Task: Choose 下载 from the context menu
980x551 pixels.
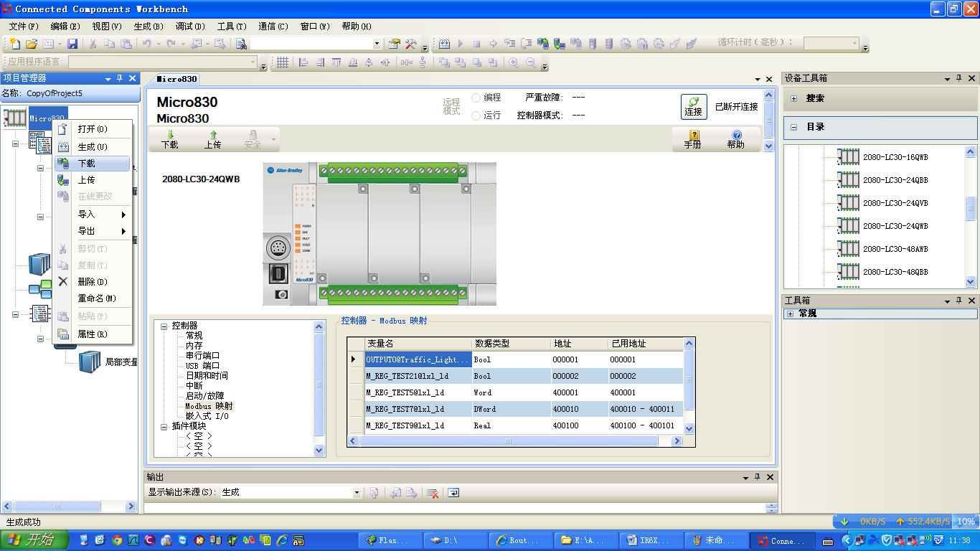Action: pyautogui.click(x=87, y=164)
